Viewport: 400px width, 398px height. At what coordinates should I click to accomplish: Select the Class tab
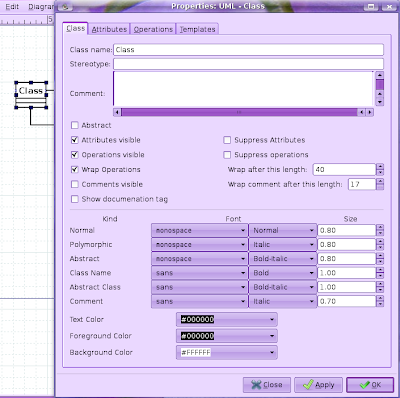(x=75, y=28)
